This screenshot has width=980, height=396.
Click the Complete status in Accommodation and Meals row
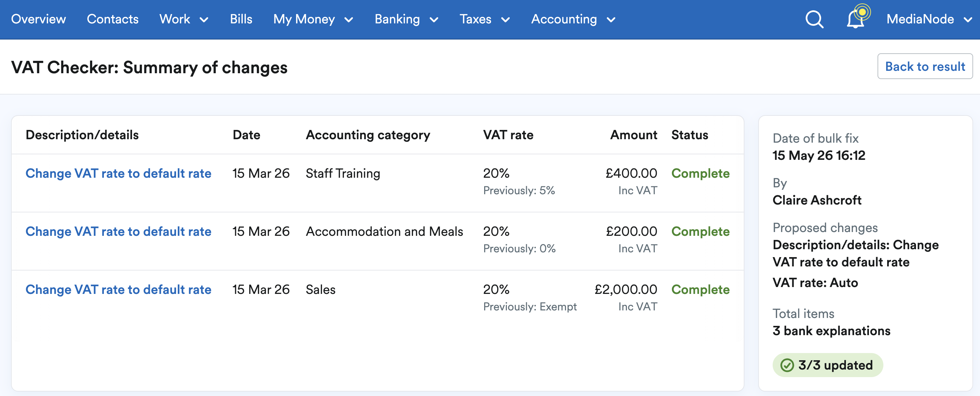pos(700,232)
